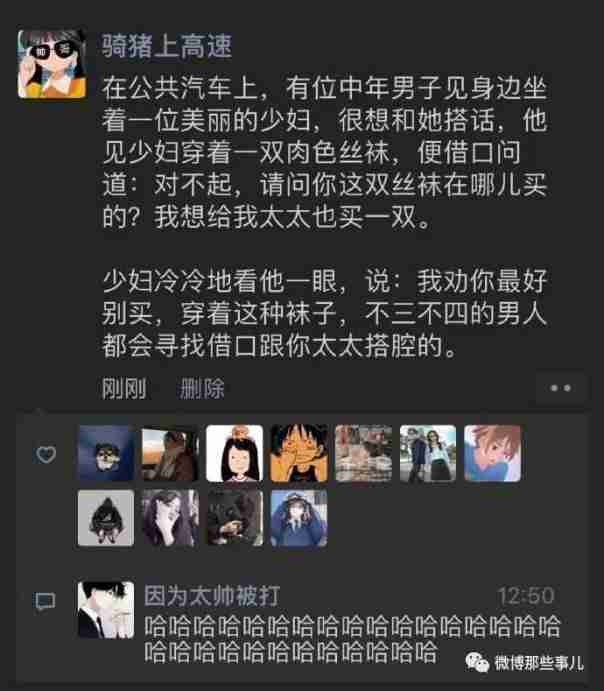Open the sunset car liker avatar

click(170, 453)
